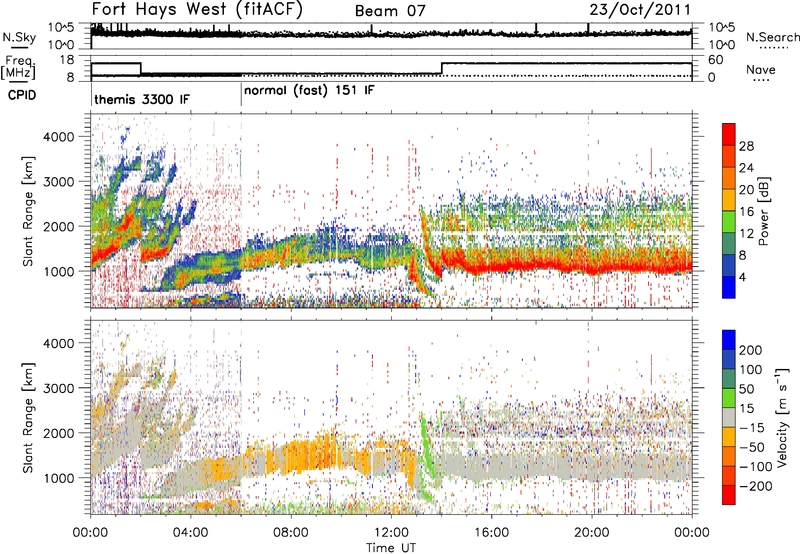Click '3000' range tick of velocity panel
Viewport: 800px width, 554px height.
(59, 388)
